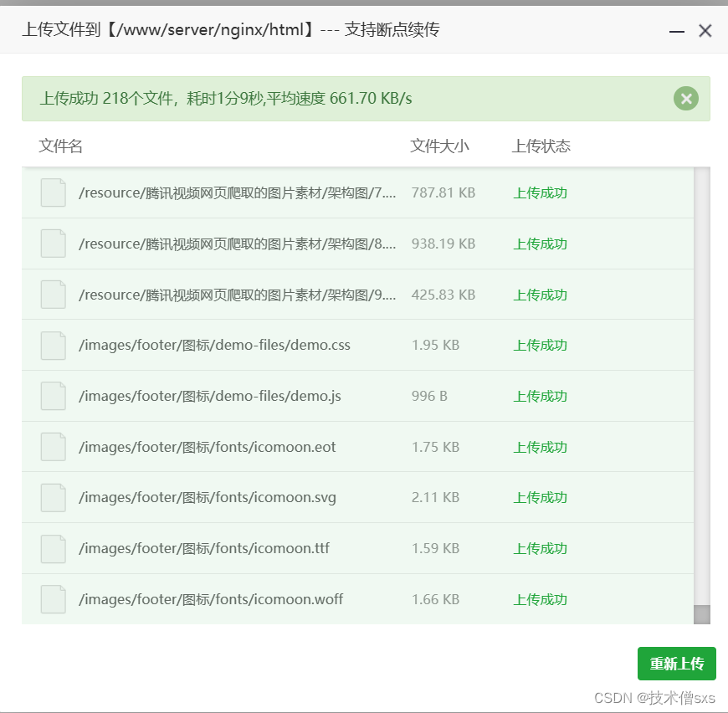Click the 996 B file size

[429, 396]
